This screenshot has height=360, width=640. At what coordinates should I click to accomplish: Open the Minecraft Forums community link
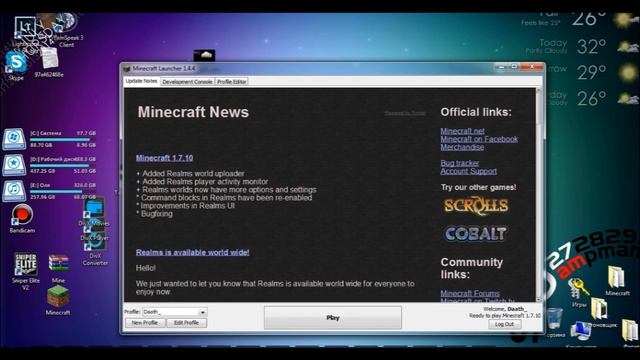(470, 293)
